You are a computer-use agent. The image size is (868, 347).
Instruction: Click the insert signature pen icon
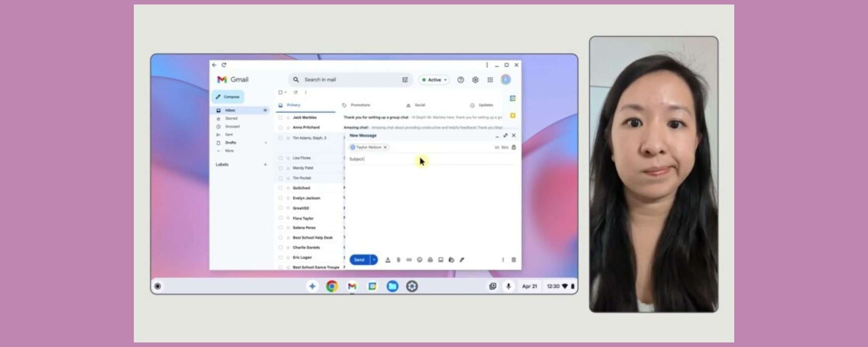tap(462, 260)
